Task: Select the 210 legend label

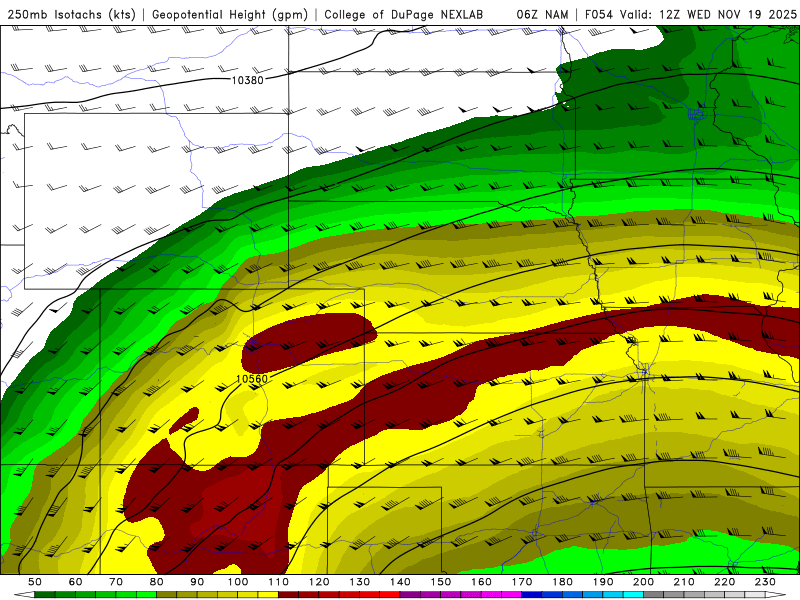Action: pyautogui.click(x=684, y=582)
